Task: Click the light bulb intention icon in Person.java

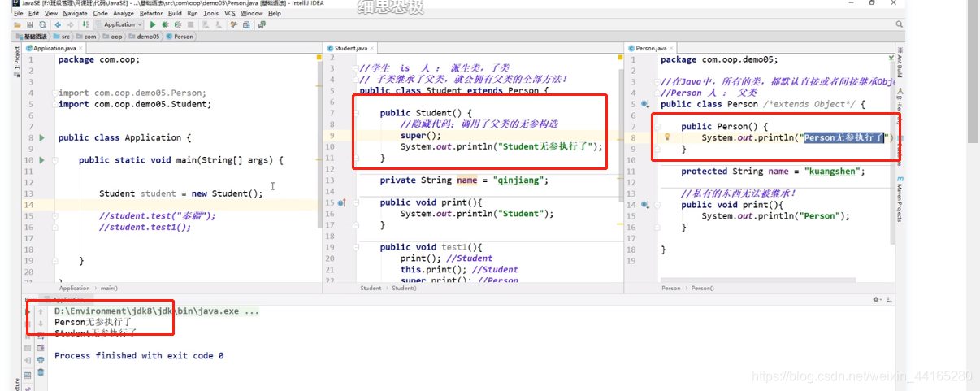Action: click(668, 137)
